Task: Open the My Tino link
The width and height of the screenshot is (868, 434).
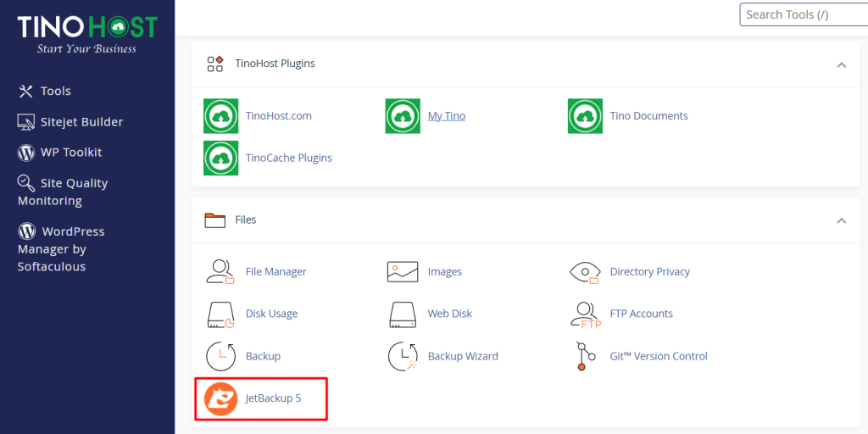Action: coord(446,116)
